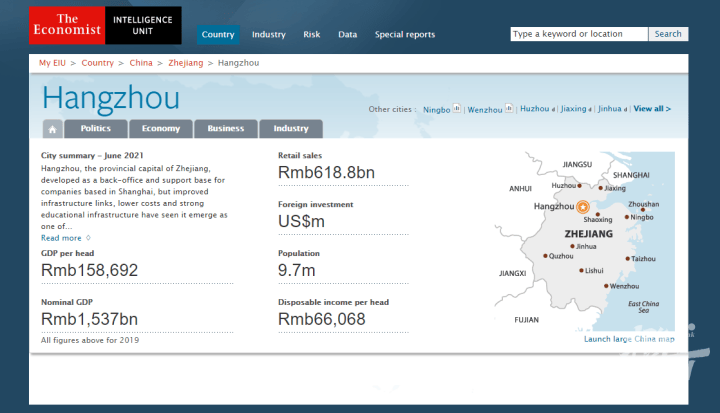Expand the summary with Read more
Viewport: 720px width, 413px height.
pos(62,238)
